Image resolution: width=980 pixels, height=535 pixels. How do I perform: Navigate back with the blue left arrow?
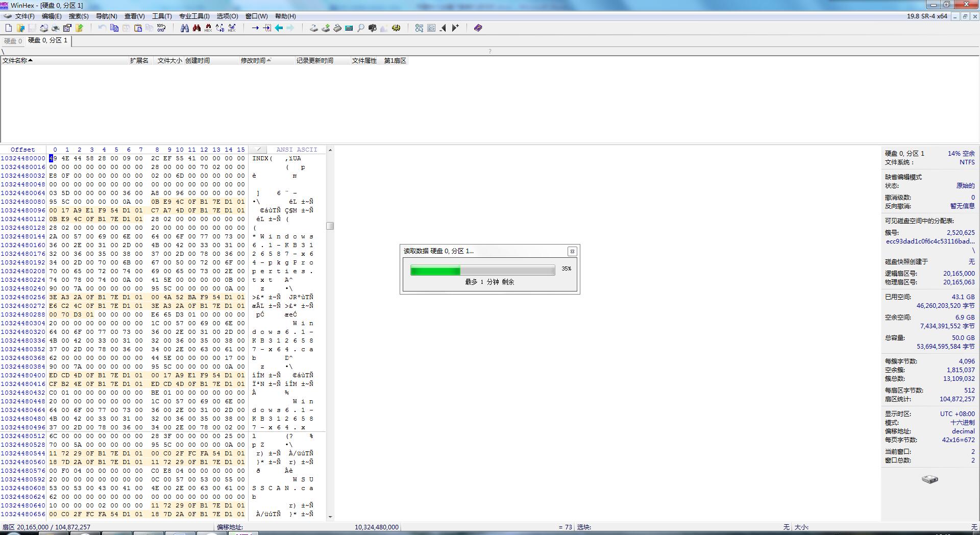click(x=279, y=28)
